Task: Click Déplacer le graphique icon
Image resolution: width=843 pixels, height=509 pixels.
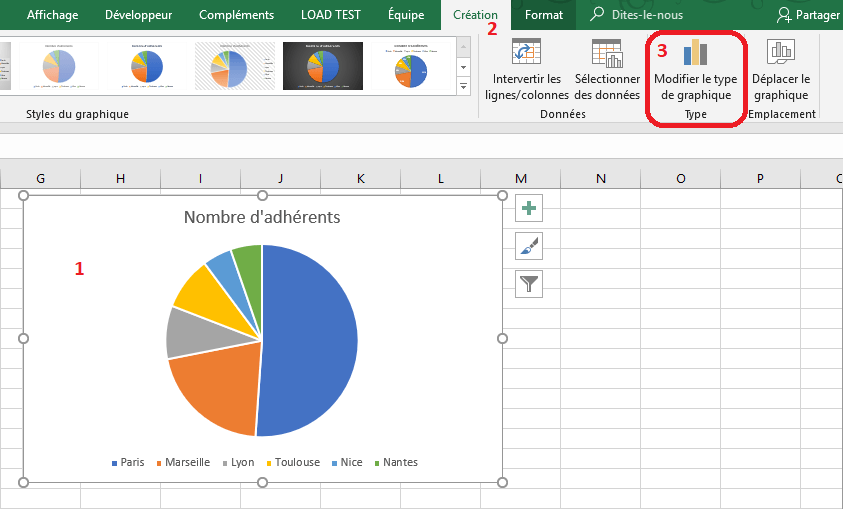Action: point(781,53)
